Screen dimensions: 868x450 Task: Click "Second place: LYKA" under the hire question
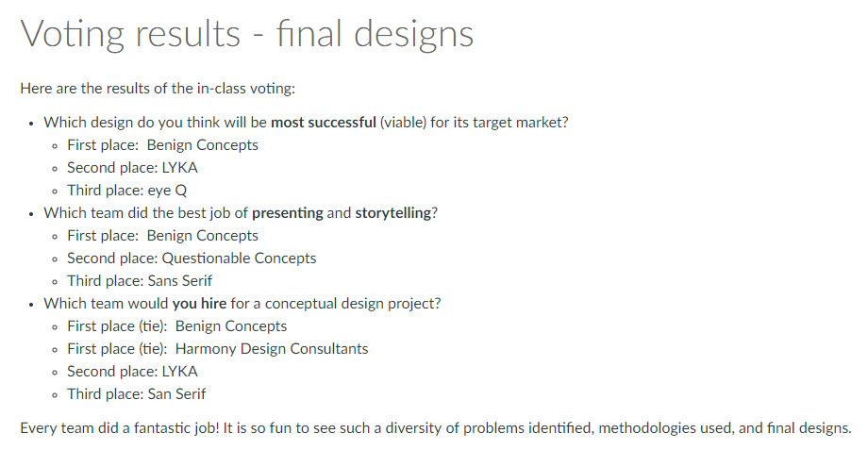(x=132, y=372)
